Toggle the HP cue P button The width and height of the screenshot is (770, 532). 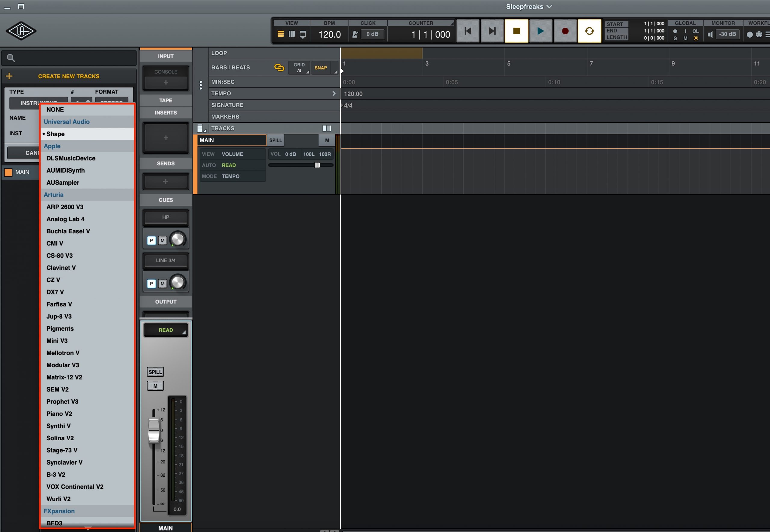(x=151, y=240)
